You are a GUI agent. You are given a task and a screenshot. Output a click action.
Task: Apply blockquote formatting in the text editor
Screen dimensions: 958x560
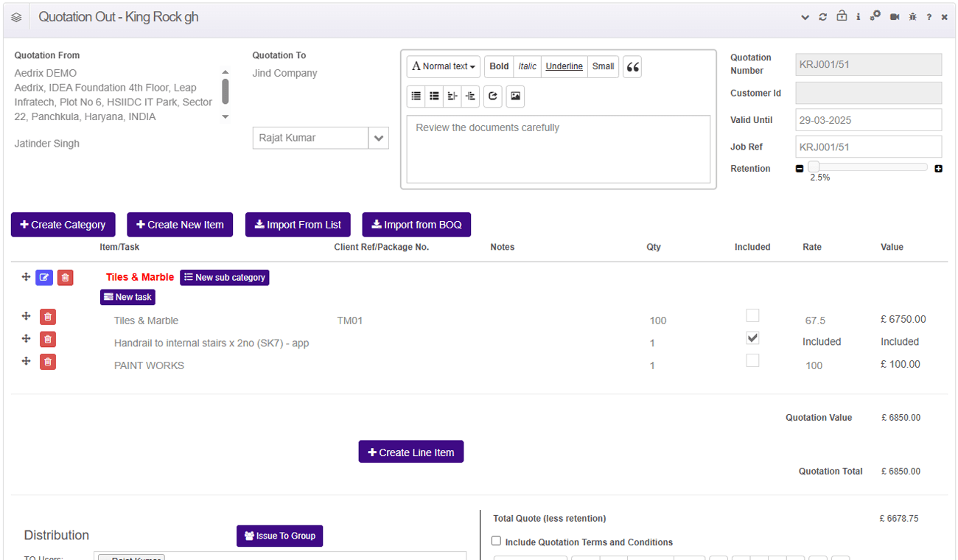(x=632, y=66)
